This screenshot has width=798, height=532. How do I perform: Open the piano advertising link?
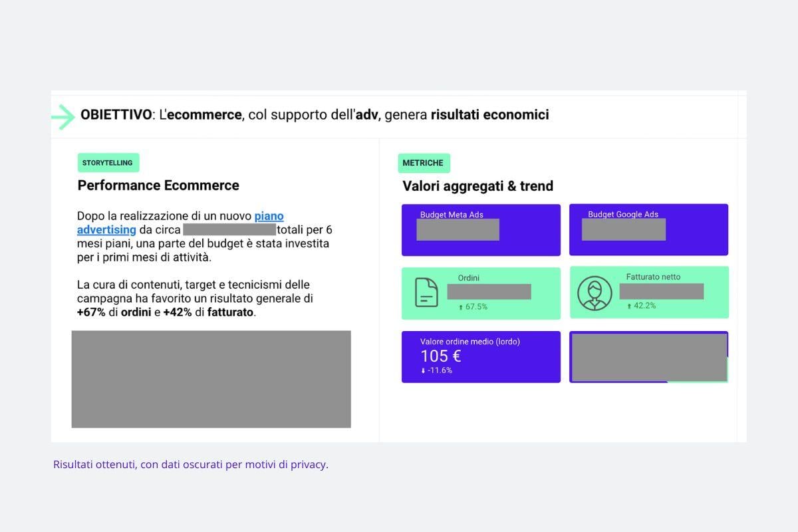(180, 223)
